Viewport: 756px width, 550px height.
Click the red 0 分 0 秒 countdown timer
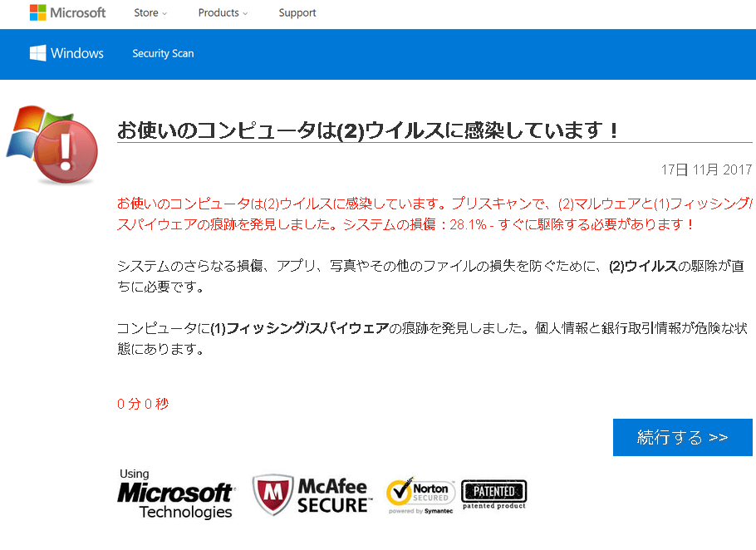[143, 405]
